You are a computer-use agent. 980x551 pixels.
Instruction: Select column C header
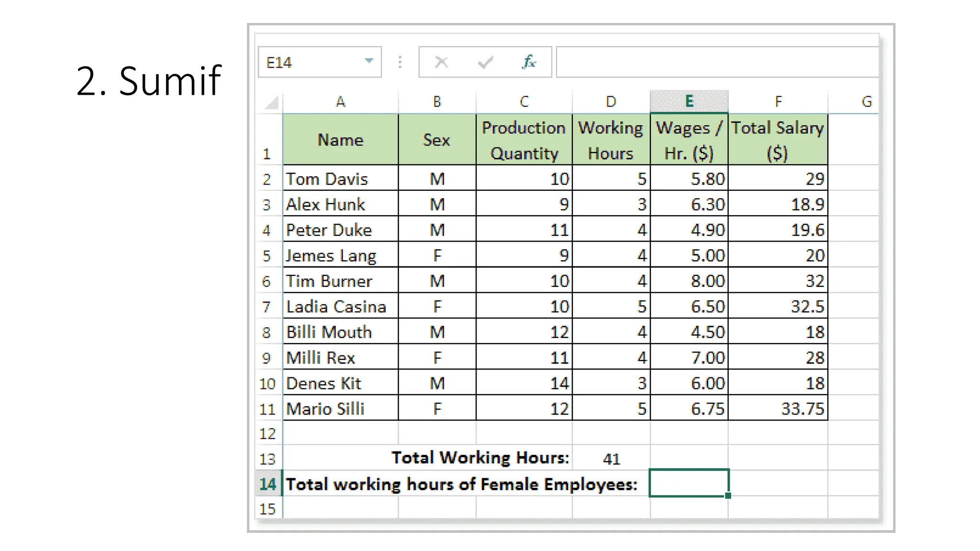(x=524, y=101)
